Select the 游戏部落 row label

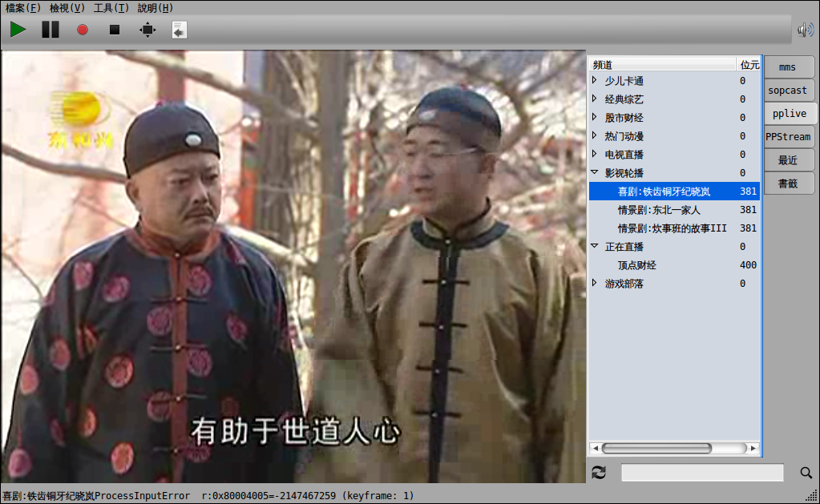624,284
